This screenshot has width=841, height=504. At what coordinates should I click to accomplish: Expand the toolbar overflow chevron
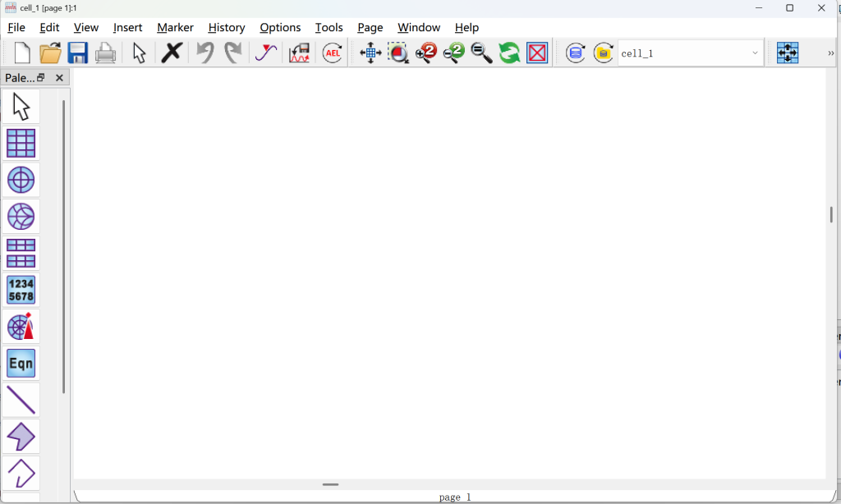[x=830, y=54]
